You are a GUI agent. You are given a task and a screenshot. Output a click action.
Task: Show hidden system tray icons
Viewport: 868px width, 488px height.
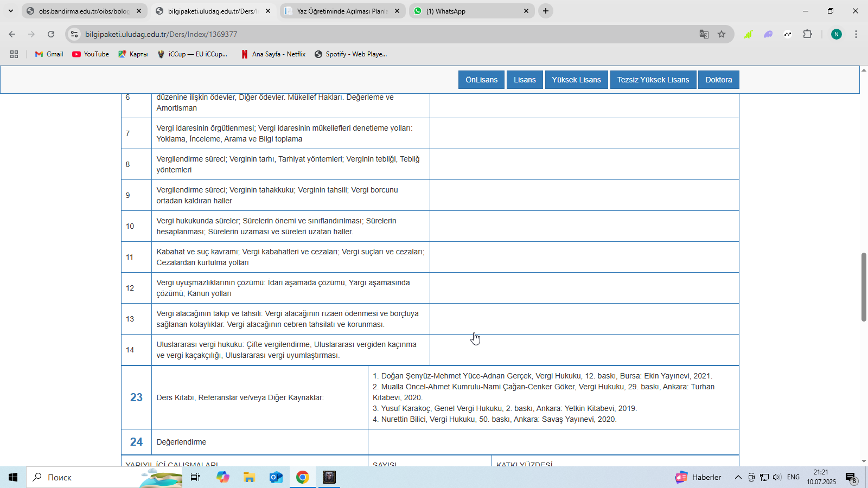coord(738,477)
